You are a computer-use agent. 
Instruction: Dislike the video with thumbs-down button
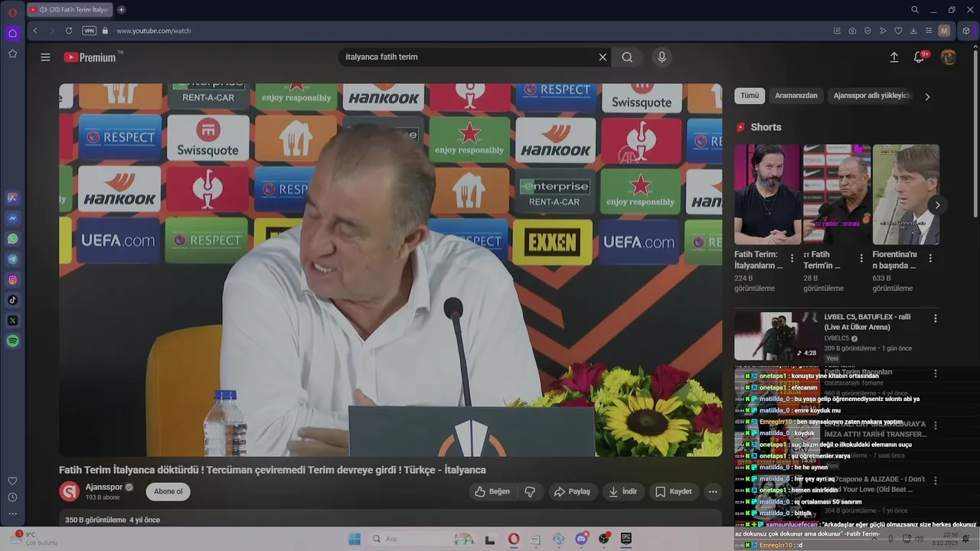tap(530, 491)
